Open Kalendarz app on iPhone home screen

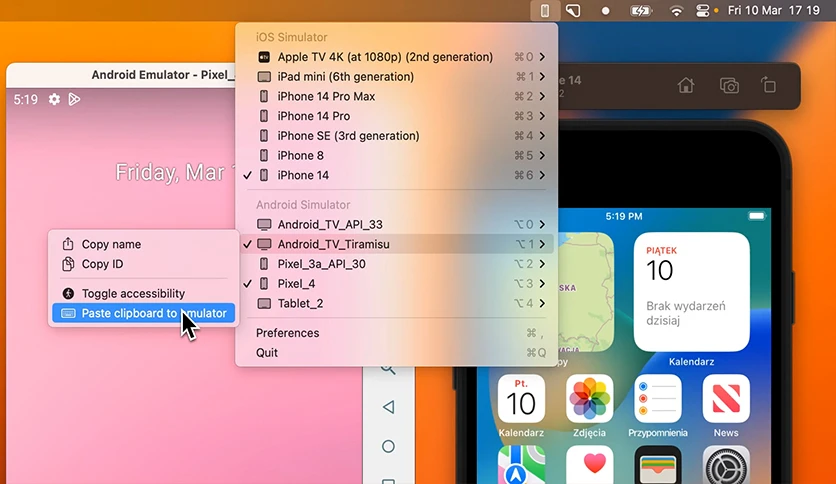521,399
